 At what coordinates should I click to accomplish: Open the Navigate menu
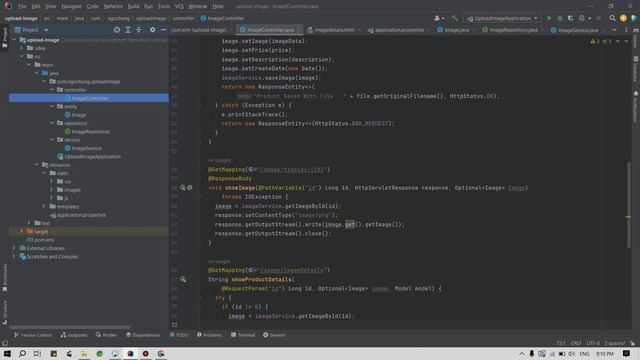[x=71, y=7]
